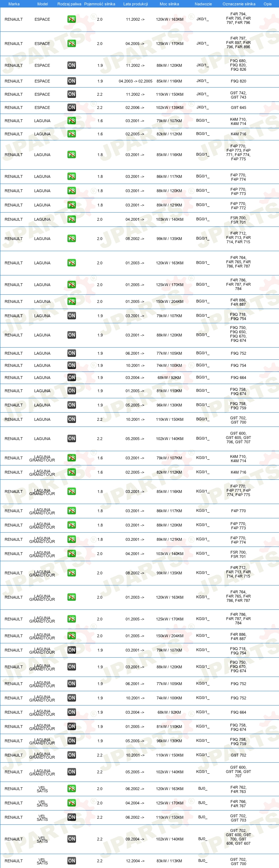Click ON icon in Laguna 77kW/105KM row
Viewport: 279px width, 868px height.
pos(72,353)
